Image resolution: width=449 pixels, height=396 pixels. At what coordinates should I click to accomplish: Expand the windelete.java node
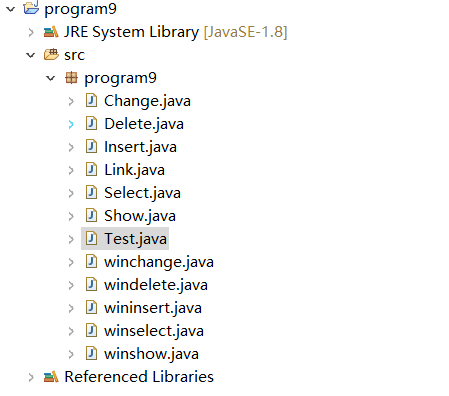71,285
